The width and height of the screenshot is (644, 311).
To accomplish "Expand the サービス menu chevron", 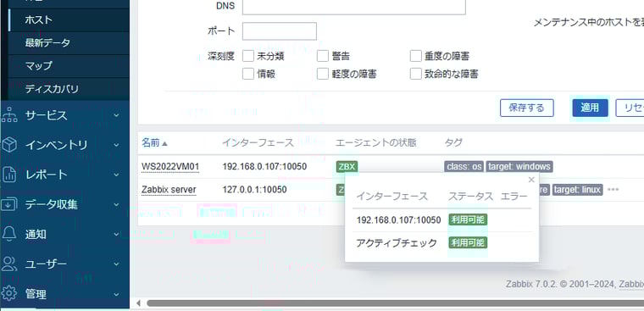I will click(x=116, y=116).
